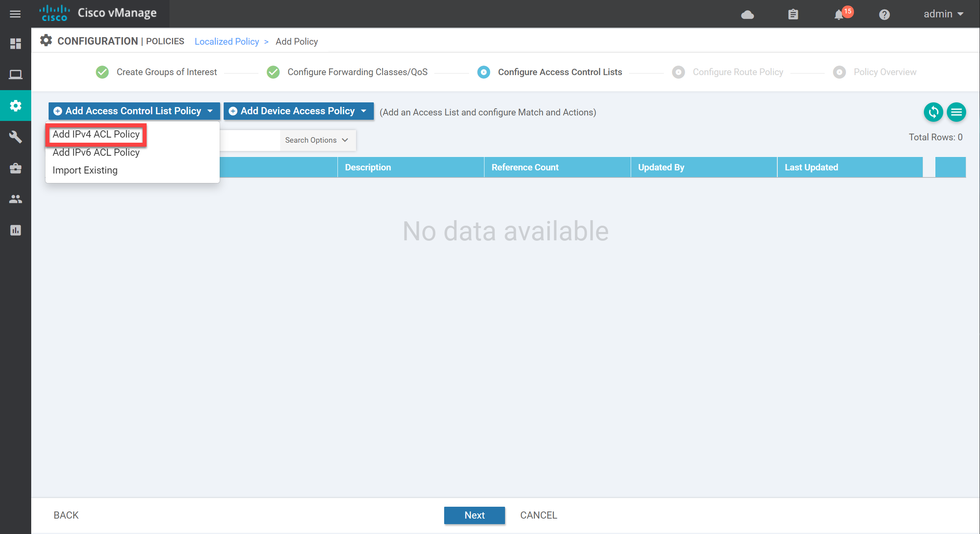Viewport: 980px width, 534px height.
Task: Click the BACK button to return
Action: tap(66, 515)
